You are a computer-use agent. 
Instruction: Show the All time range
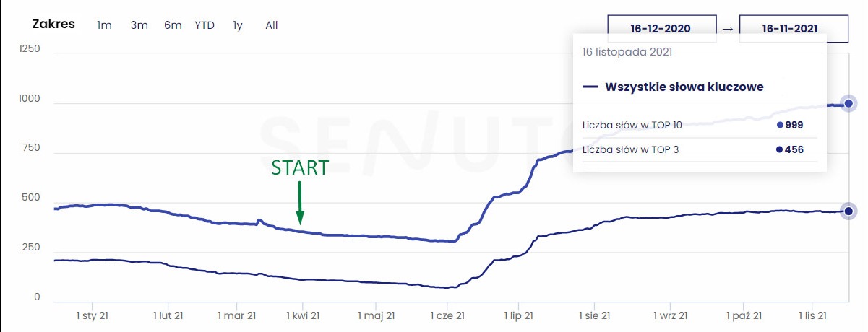pyautogui.click(x=272, y=25)
